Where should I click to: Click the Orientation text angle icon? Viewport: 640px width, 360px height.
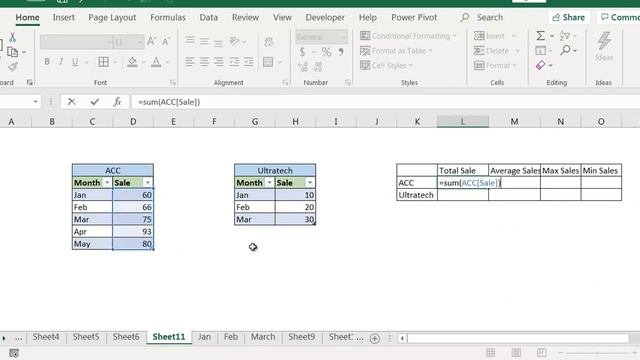(x=234, y=41)
